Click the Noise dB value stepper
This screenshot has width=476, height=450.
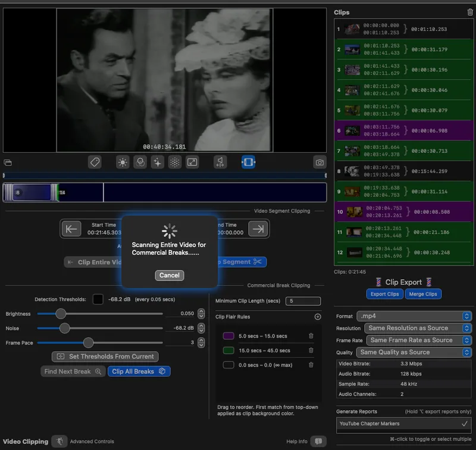(201, 328)
